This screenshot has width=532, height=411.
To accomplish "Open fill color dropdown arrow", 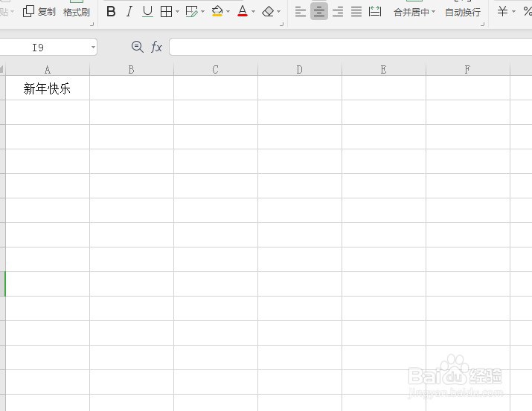I will 228,12.
